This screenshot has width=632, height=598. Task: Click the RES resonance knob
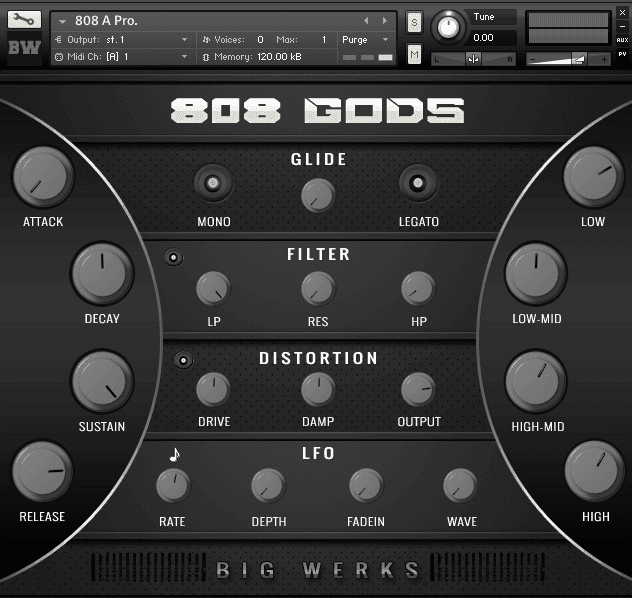[318, 289]
